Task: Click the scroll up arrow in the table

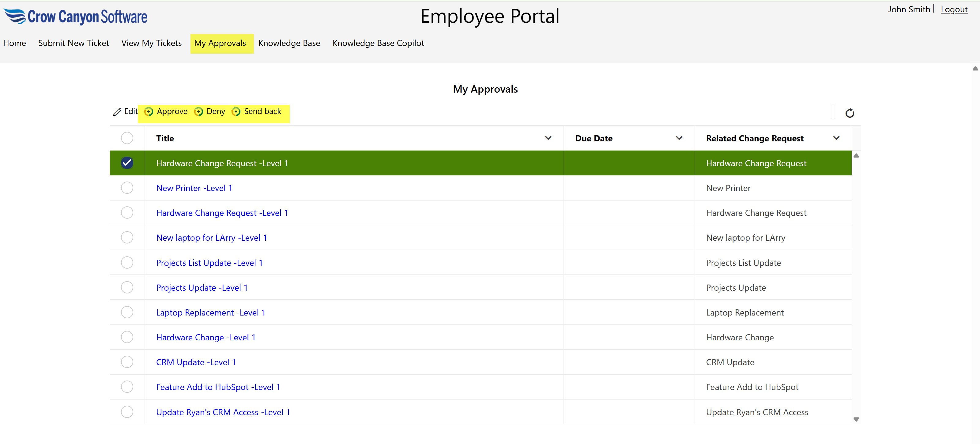Action: pos(856,155)
